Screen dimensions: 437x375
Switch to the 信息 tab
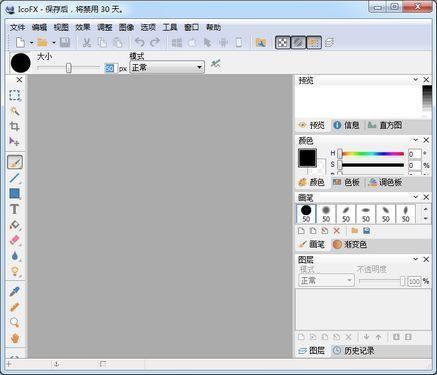[347, 125]
